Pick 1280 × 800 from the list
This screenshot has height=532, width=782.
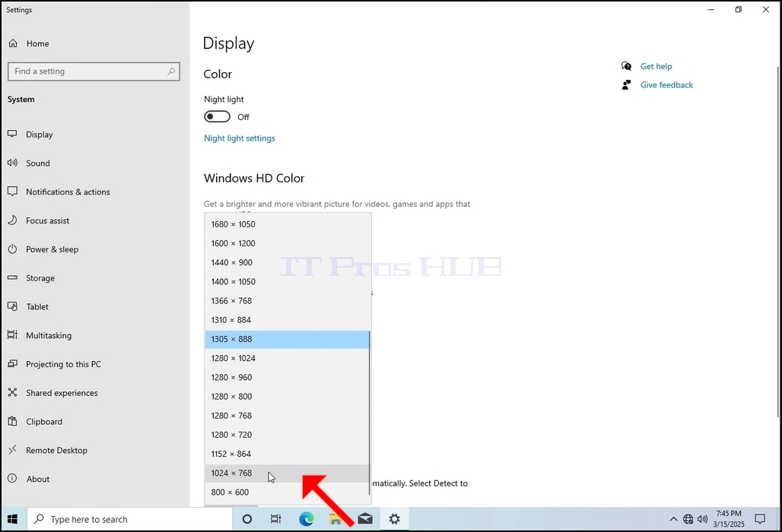(x=288, y=397)
